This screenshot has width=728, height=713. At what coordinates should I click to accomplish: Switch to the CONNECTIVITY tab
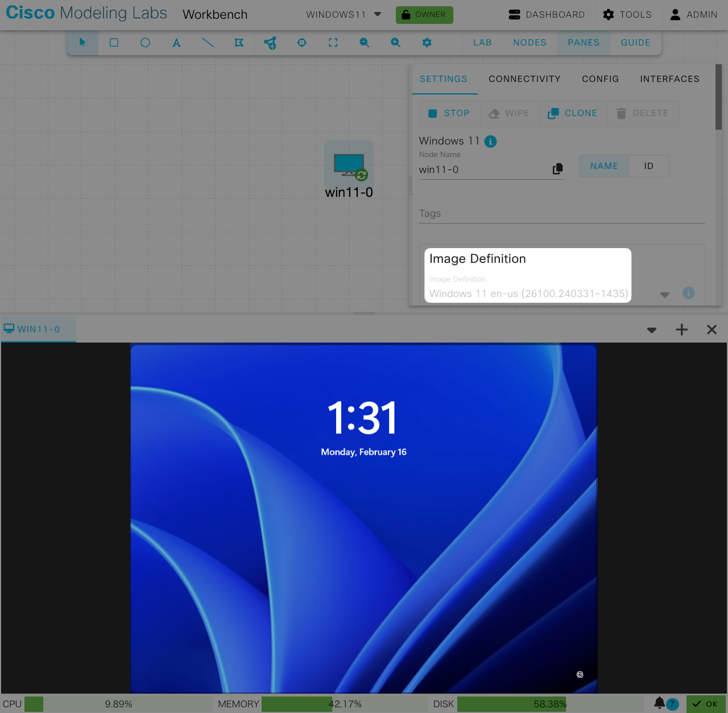click(x=524, y=79)
